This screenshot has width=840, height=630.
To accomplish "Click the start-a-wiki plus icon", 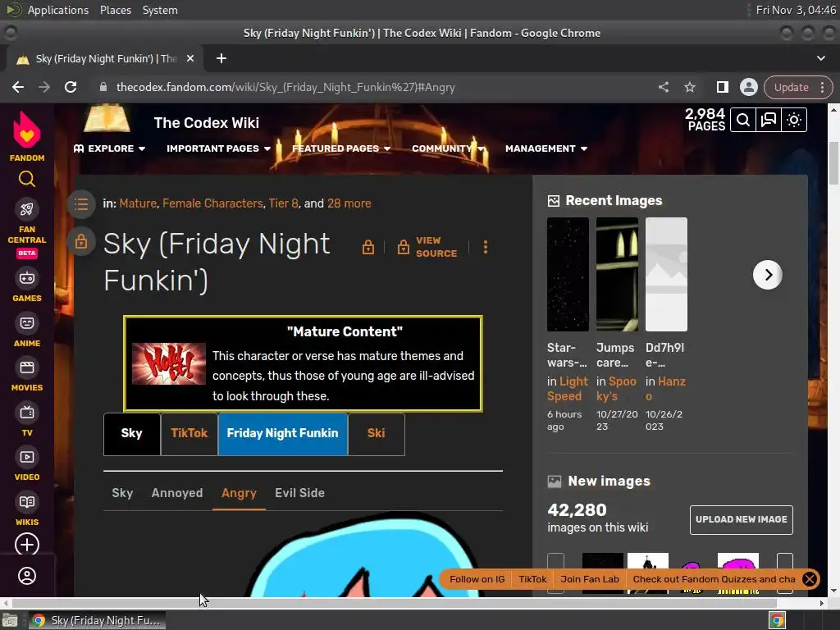I will (27, 545).
